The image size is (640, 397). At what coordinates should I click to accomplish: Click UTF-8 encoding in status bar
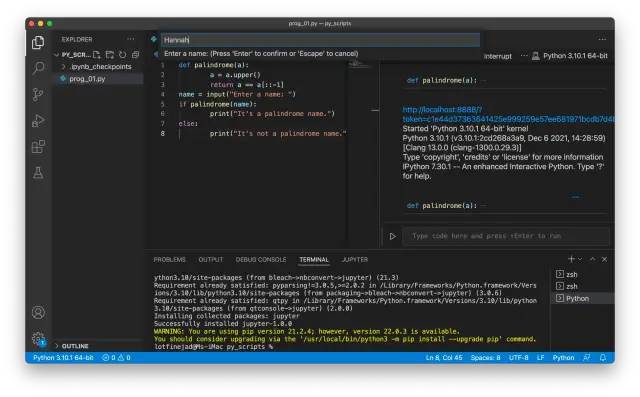pos(518,358)
